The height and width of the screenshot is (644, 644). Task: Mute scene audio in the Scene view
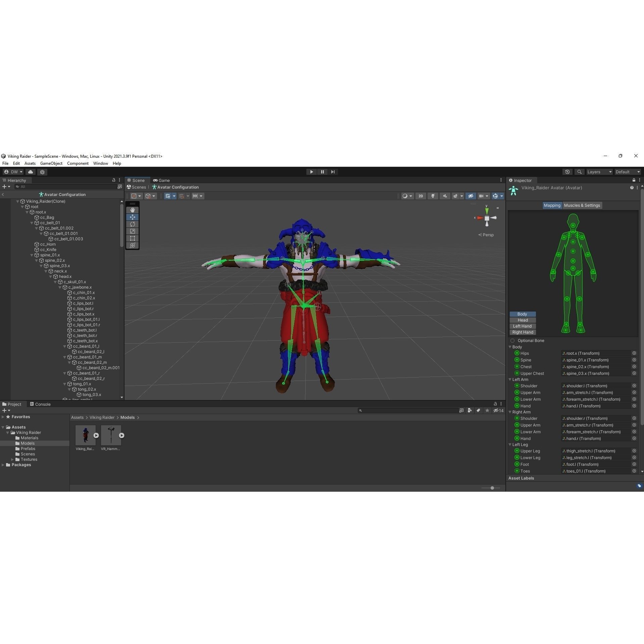(x=445, y=196)
